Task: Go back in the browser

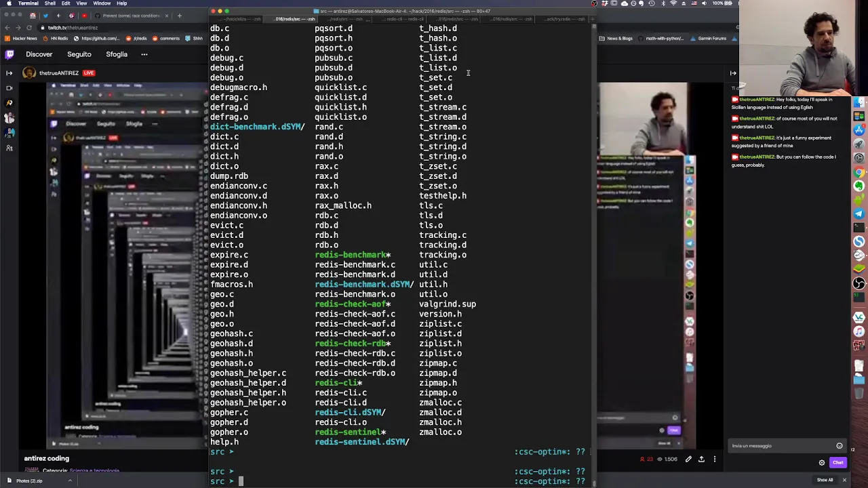Action: (x=7, y=28)
